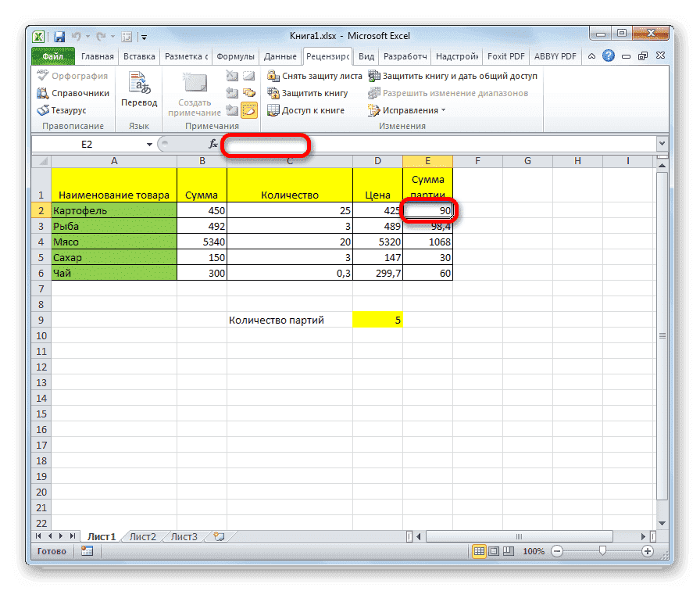Screen dimensions: 700x591
Task: Toggle the macro recording indicator in status bar
Action: coord(86,550)
